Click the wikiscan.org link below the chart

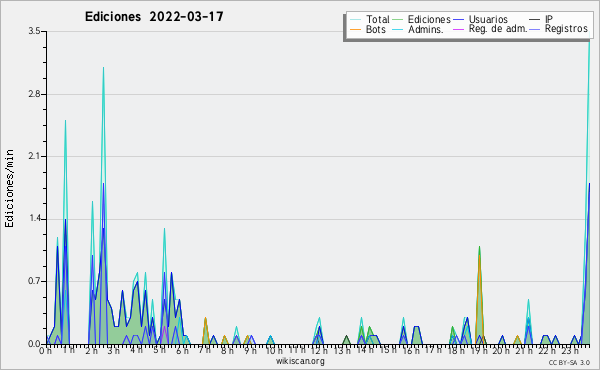(x=300, y=361)
